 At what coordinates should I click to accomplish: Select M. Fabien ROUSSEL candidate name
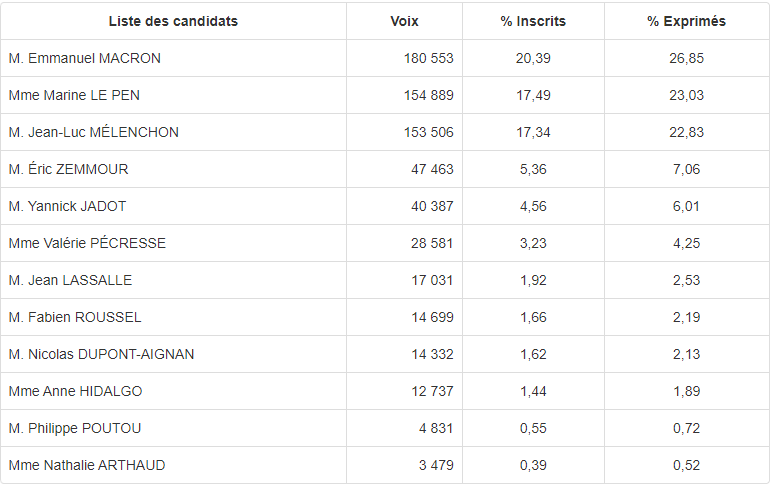(75, 317)
